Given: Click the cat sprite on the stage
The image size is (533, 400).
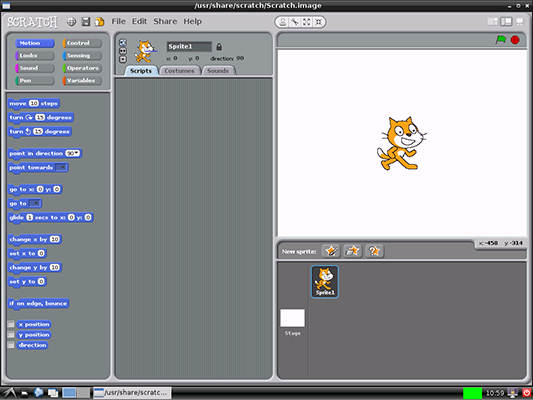Looking at the screenshot, I should click(401, 143).
